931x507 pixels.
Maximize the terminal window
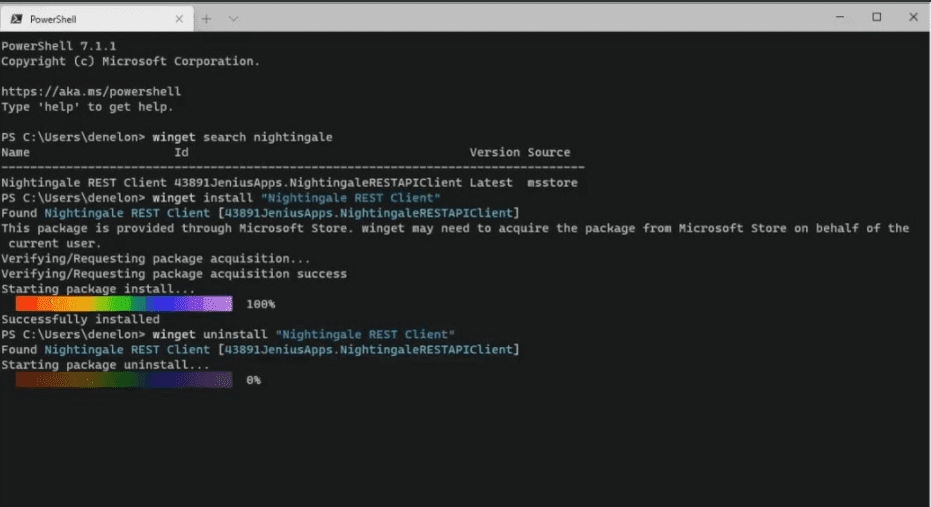point(877,17)
